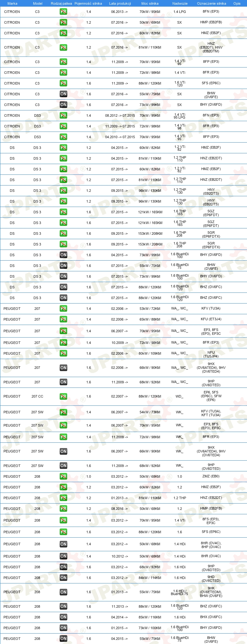Click the 'HNZ (EB2DT), HNV (EB2DTM)' engine code cell

point(211,47)
